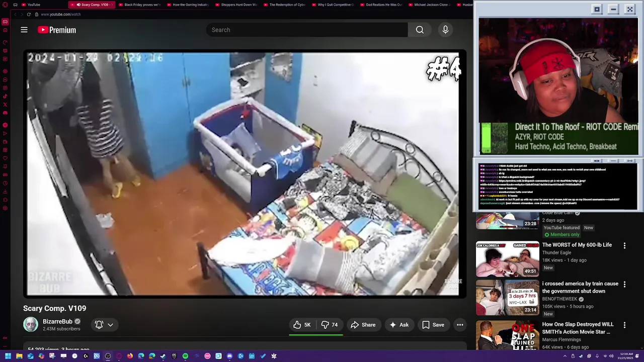Like the Scary Comp. V109 video
The height and width of the screenshot is (362, 644).
(302, 325)
